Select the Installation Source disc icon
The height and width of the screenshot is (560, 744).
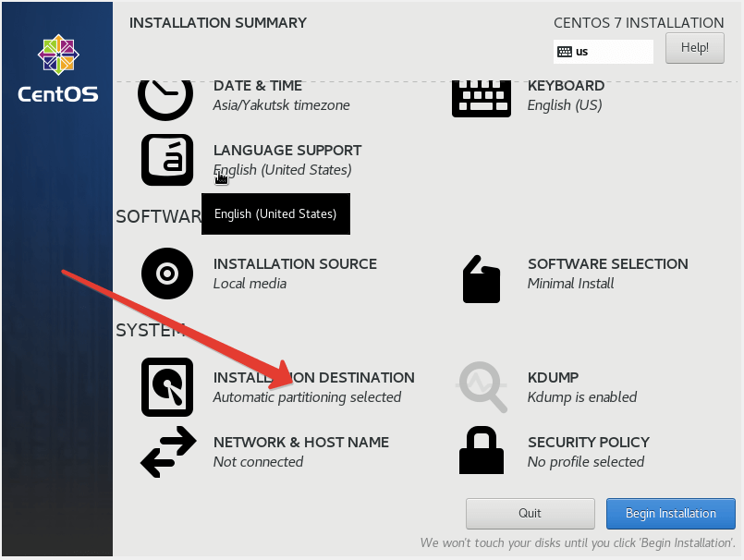[166, 274]
